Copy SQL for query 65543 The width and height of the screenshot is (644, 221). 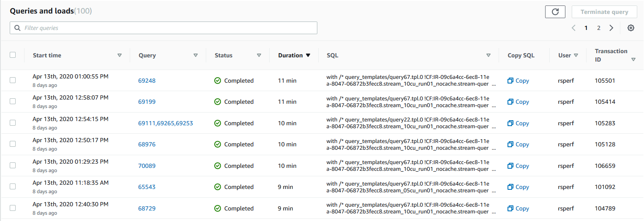point(518,187)
